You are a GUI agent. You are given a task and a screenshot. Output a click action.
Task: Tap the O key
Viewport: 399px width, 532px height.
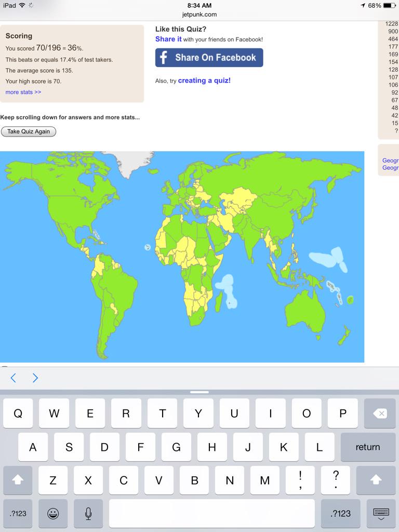(x=307, y=413)
